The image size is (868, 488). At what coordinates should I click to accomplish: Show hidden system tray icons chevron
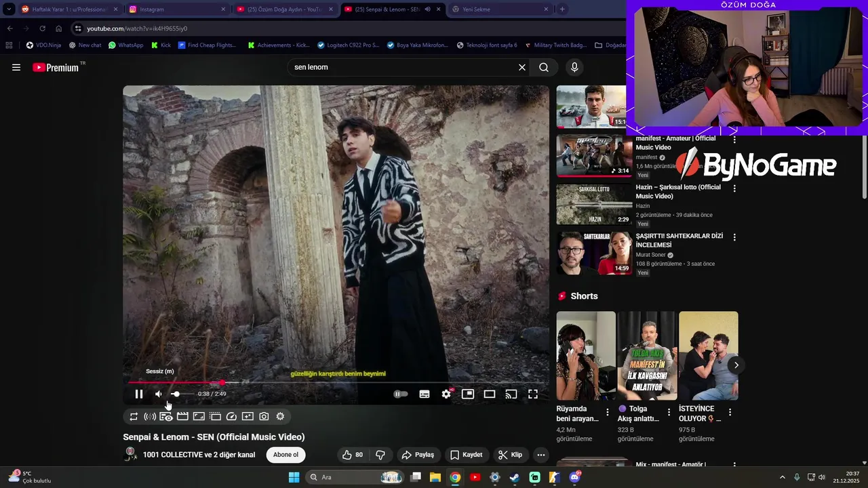tap(782, 477)
